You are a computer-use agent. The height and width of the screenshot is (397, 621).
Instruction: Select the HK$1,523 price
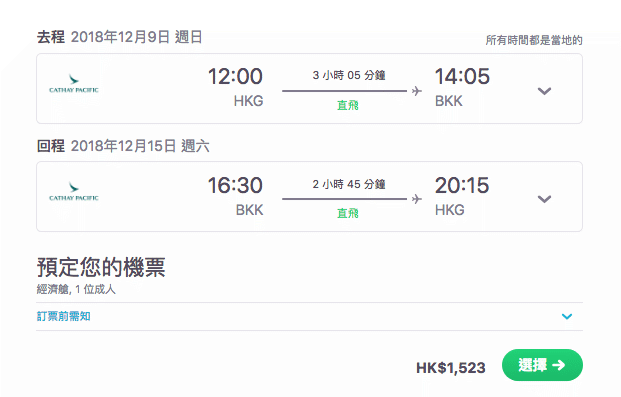pyautogui.click(x=451, y=368)
